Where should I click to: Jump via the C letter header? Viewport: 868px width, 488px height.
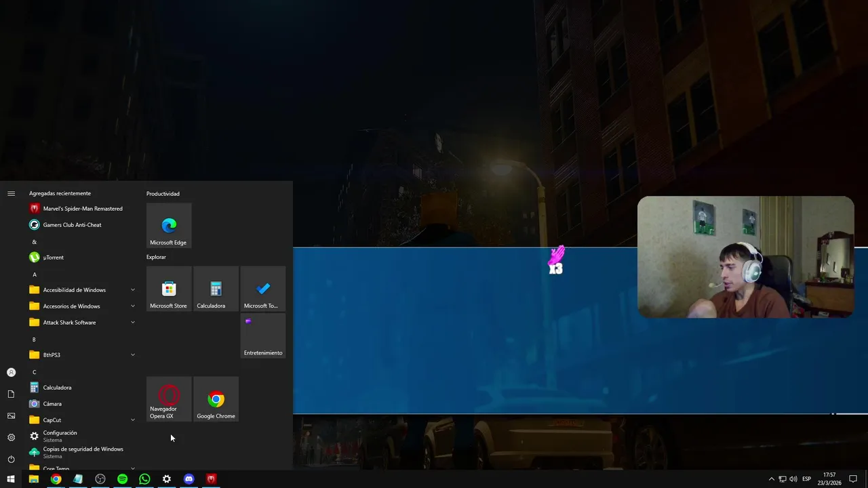pos(34,372)
